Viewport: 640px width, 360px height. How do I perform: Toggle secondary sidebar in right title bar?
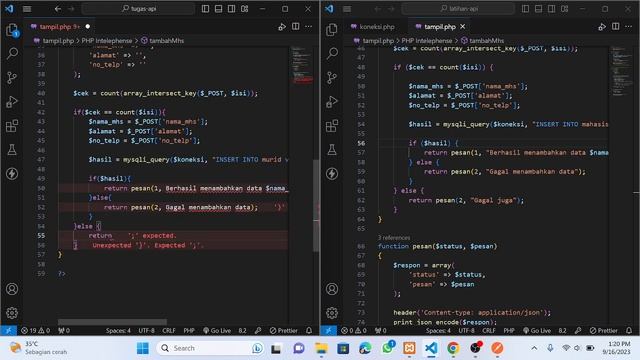click(x=551, y=9)
